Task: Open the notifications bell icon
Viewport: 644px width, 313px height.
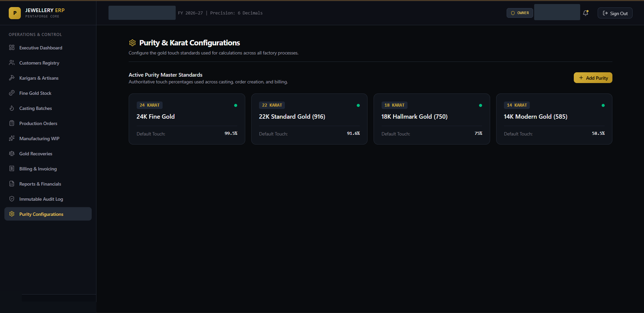Action: pos(586,13)
